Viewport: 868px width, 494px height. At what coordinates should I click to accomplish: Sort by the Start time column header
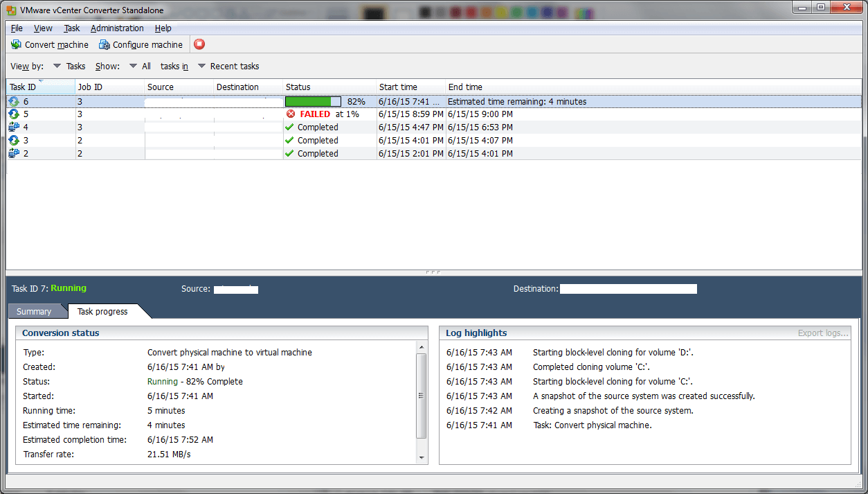411,87
